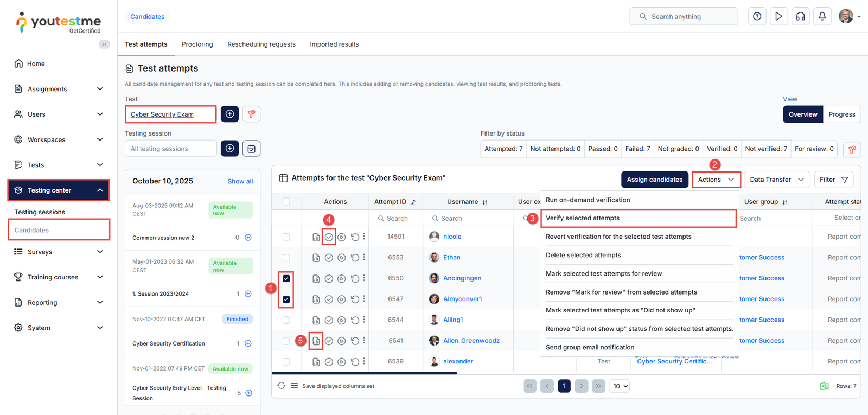
Task: Uncheck the checkbox for attempt 6550
Action: [286, 278]
